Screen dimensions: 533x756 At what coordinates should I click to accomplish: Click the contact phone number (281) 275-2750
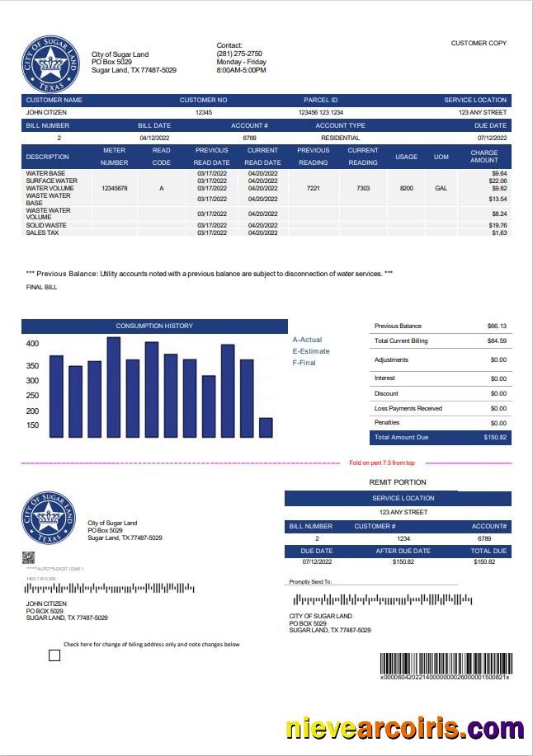point(239,54)
